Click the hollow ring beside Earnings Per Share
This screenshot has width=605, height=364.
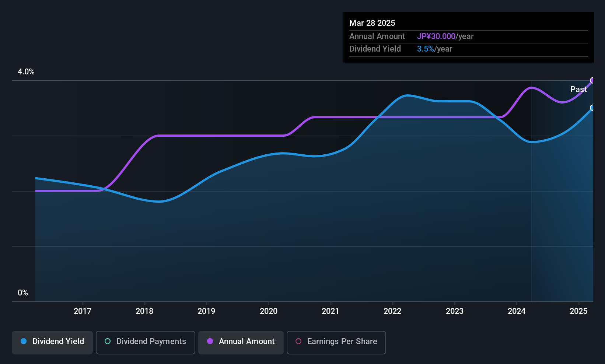click(298, 342)
